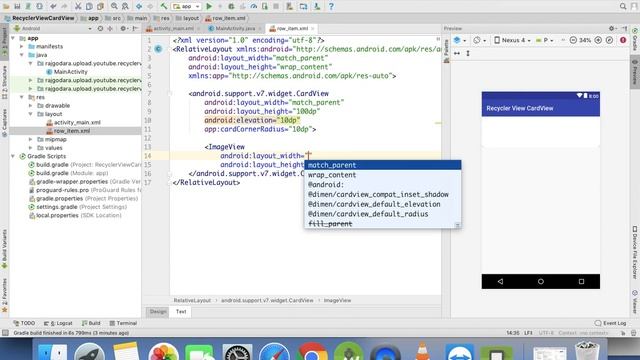Image resolution: width=640 pixels, height=360 pixels.
Task: Click the Open folder toolbar icon
Action: pyautogui.click(x=7, y=6)
